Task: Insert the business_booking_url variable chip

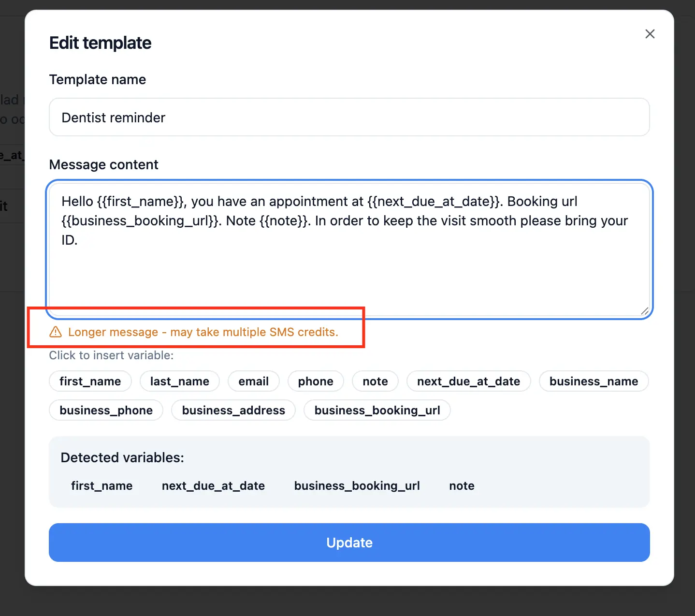Action: coord(377,411)
